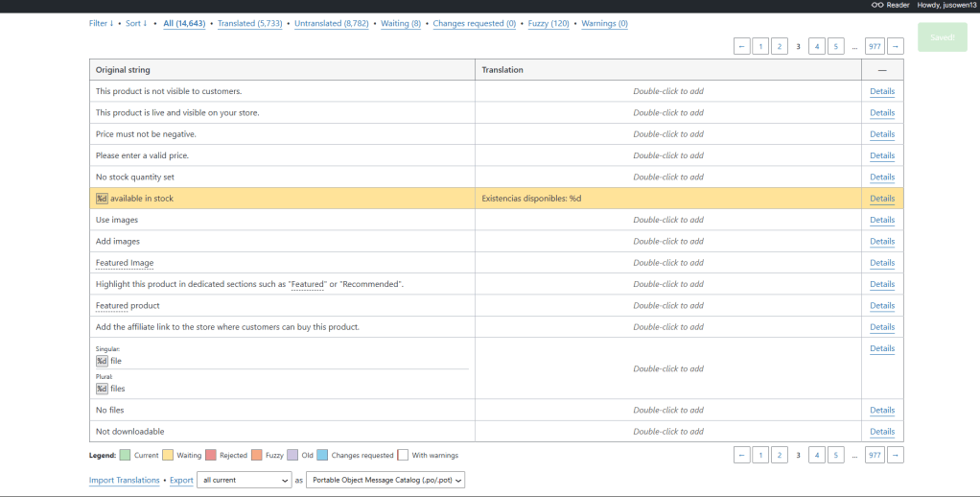This screenshot has width=980, height=497.
Task: Open Details for the '%d file' plural row
Action: (882, 348)
